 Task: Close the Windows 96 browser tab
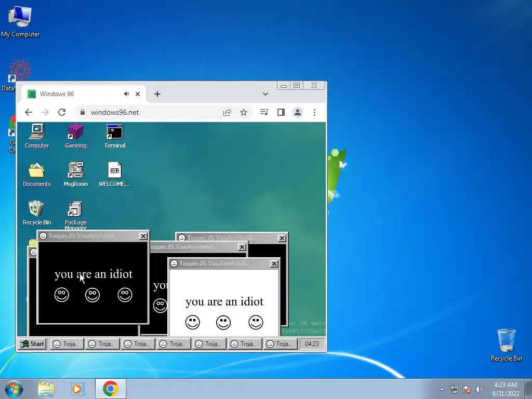[x=138, y=94]
